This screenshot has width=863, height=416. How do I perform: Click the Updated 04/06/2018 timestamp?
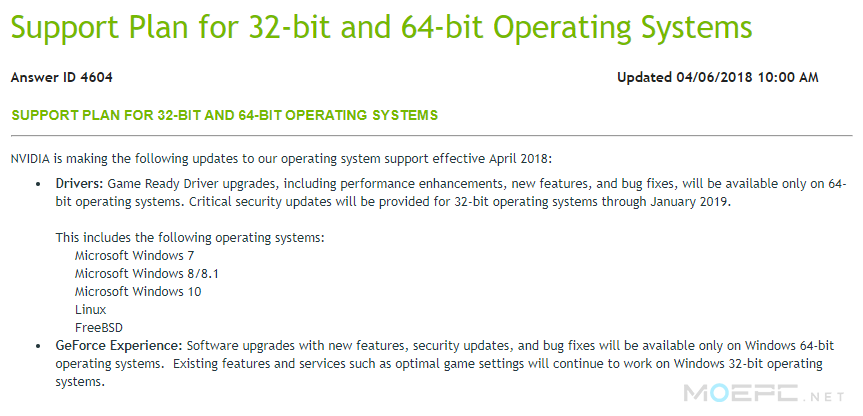[x=718, y=78]
